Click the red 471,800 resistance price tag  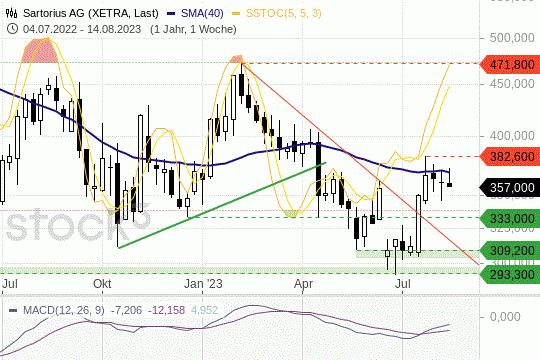(510, 64)
